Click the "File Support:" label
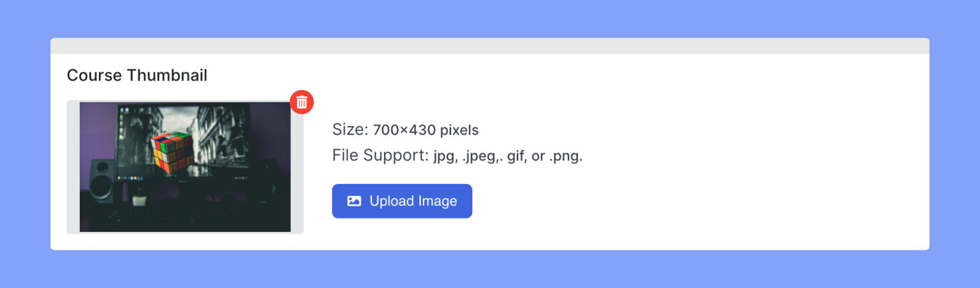Image resolution: width=980 pixels, height=288 pixels. pyautogui.click(x=380, y=156)
